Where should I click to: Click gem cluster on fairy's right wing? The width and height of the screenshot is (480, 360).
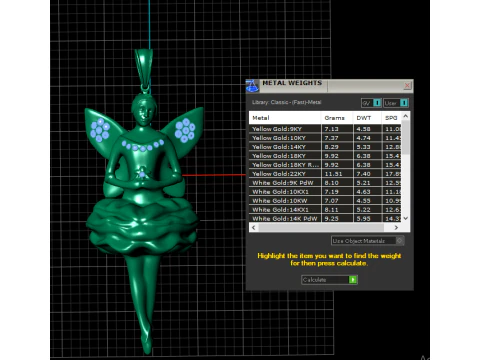point(185,130)
